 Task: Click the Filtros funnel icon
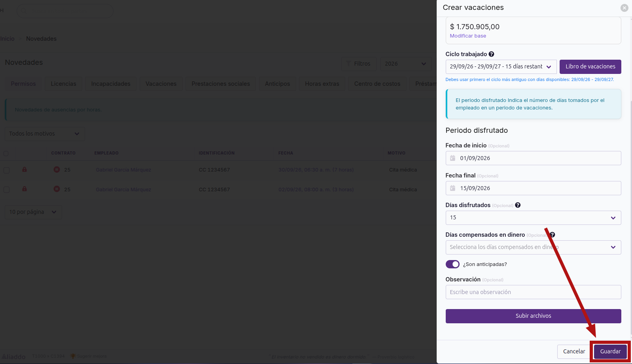[348, 64]
